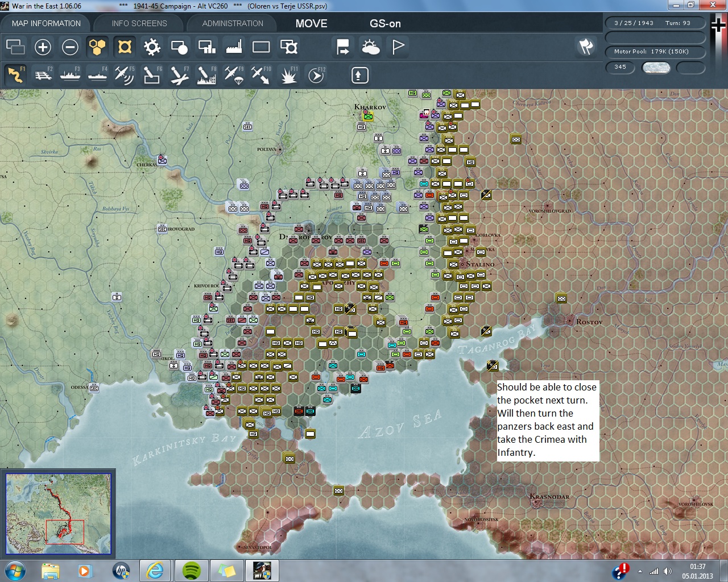The image size is (728, 582).
Task: Click the minimap overview in bottom-left
Action: coord(58,514)
